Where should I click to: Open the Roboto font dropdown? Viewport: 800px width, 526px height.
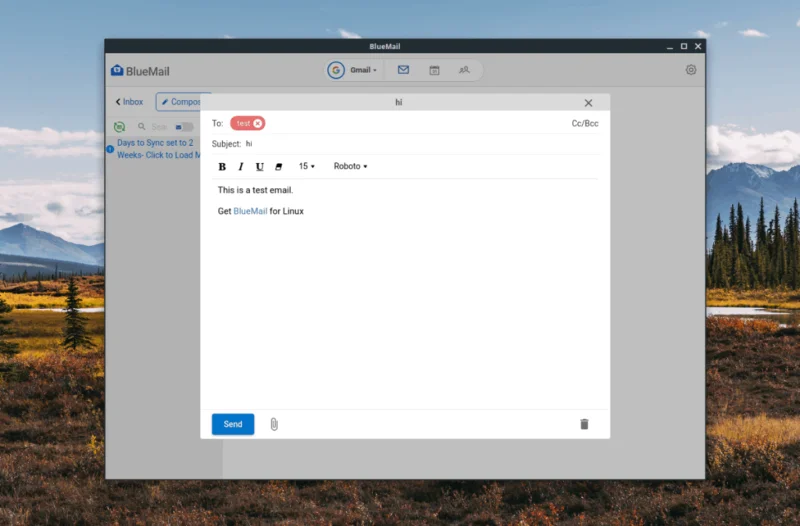[351, 166]
